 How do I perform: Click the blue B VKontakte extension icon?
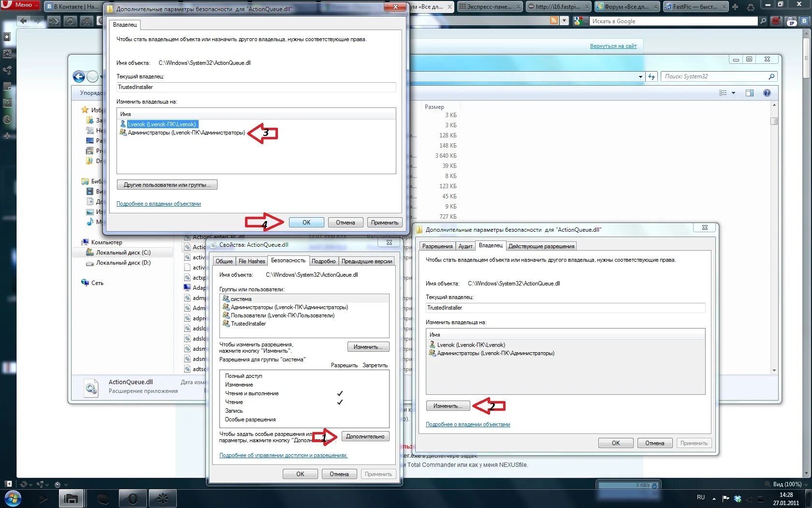tap(805, 21)
